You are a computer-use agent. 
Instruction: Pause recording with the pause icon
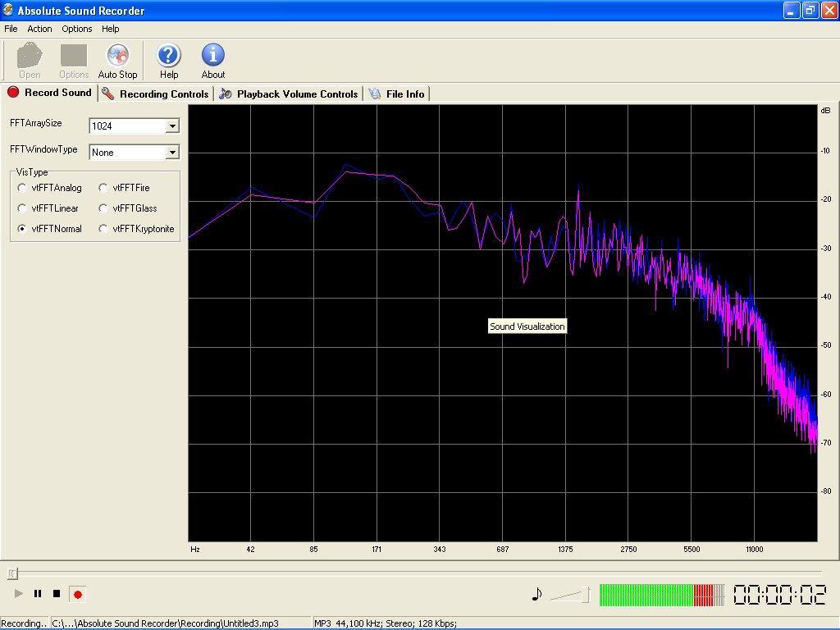click(x=37, y=593)
